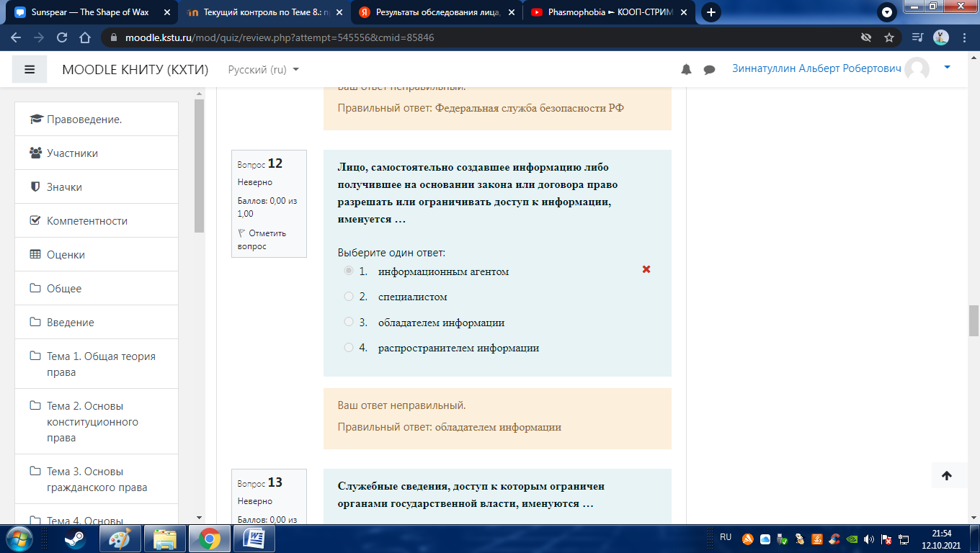Open Тема 2. Основы конституционного права

point(97,421)
